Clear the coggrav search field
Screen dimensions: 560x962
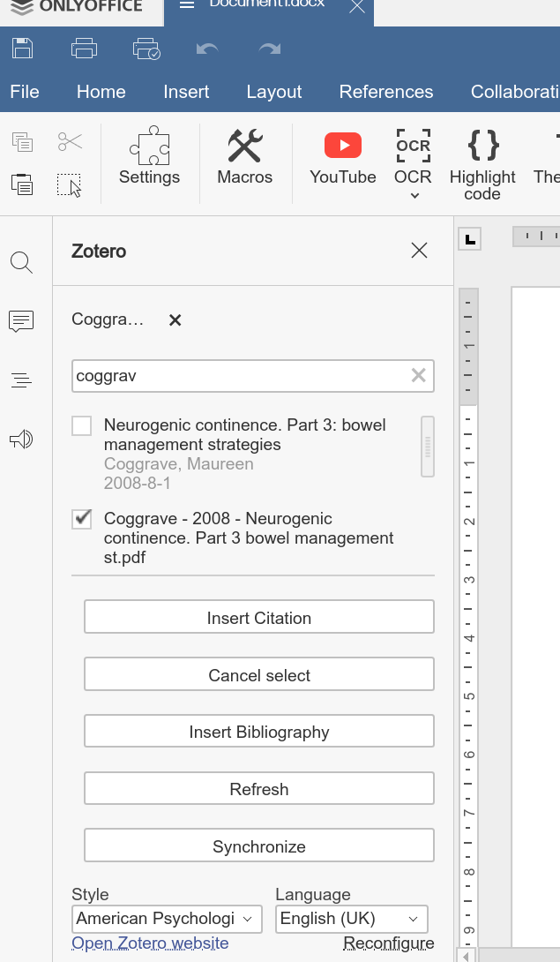click(x=418, y=375)
